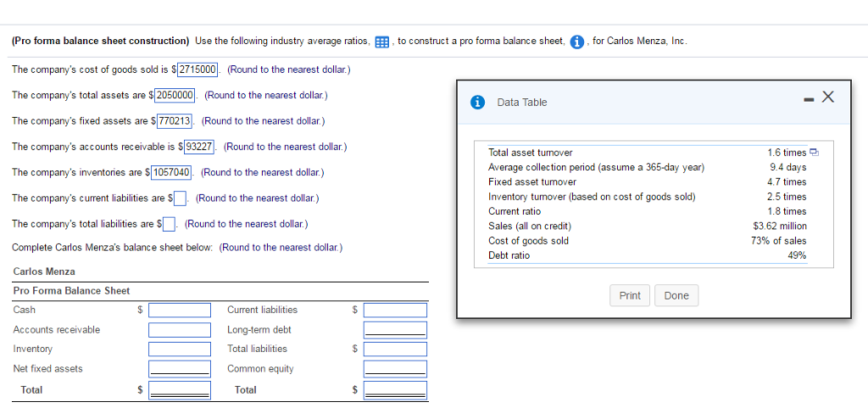Image resolution: width=868 pixels, height=419 pixels.
Task: Click the Common equity input
Action: 395,369
